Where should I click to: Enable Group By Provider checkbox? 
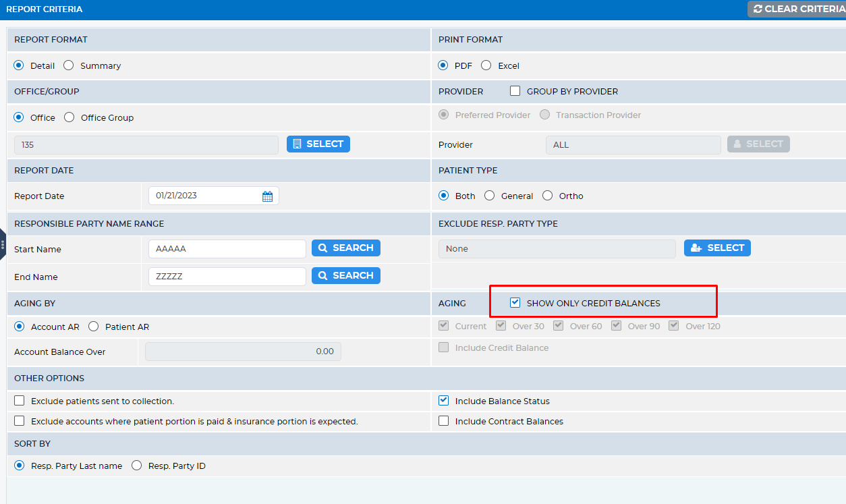[515, 91]
